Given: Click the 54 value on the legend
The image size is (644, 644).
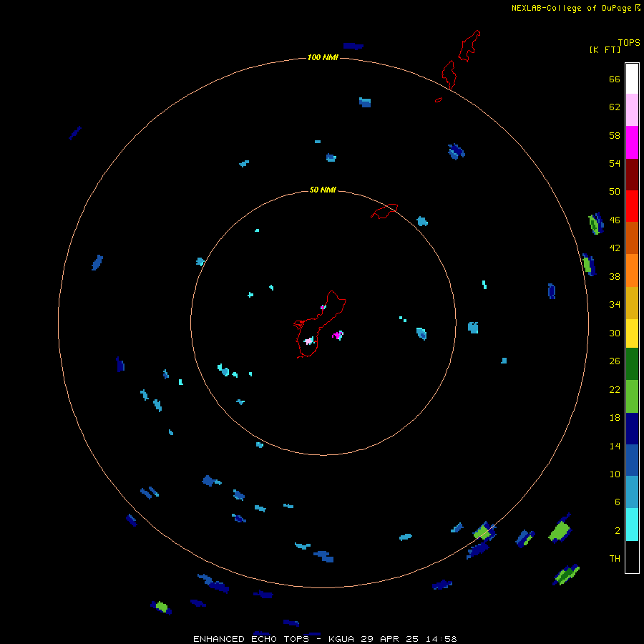Looking at the screenshot, I should tap(615, 163).
